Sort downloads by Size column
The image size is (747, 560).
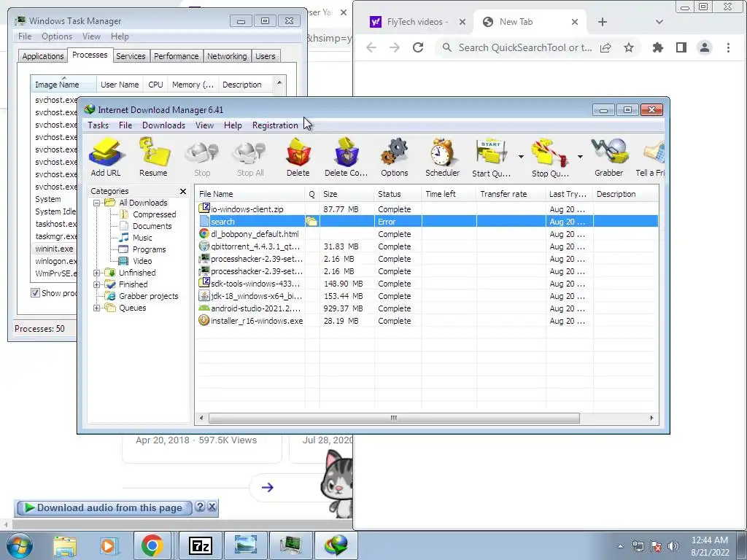347,194
